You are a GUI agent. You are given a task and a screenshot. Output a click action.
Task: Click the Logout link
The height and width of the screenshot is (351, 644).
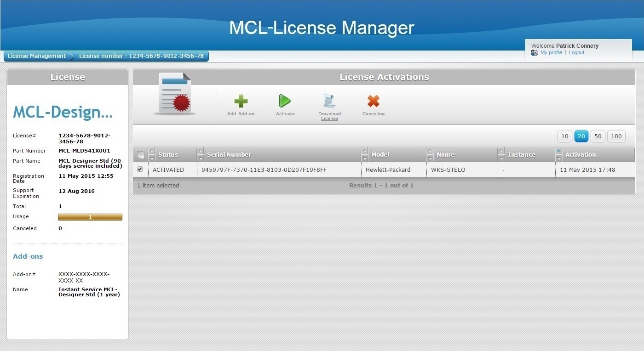576,53
